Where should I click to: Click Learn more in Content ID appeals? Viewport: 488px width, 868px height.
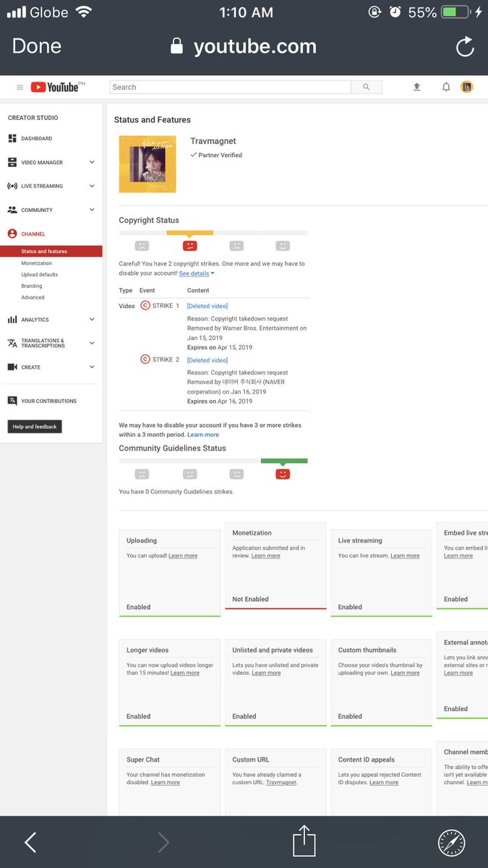pos(384,783)
